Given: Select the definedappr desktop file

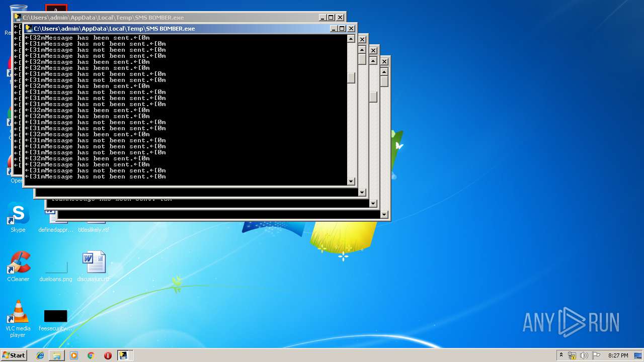Looking at the screenshot, I should click(x=55, y=229).
